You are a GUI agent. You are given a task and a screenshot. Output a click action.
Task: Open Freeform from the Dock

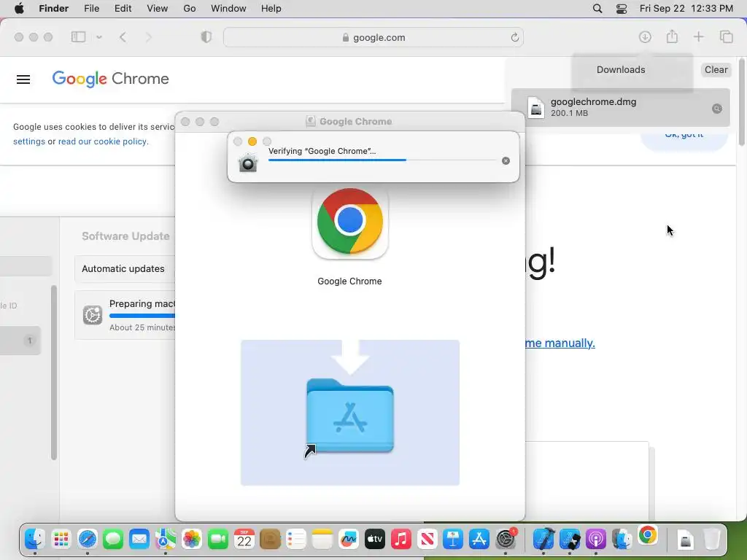[x=348, y=539]
